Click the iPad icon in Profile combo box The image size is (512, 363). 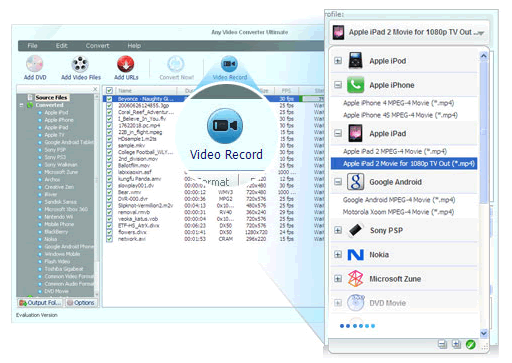click(x=338, y=32)
